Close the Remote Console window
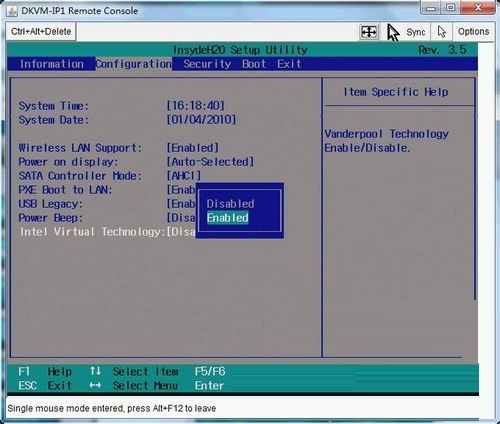Viewport: 500px width, 424px height. coord(478,8)
